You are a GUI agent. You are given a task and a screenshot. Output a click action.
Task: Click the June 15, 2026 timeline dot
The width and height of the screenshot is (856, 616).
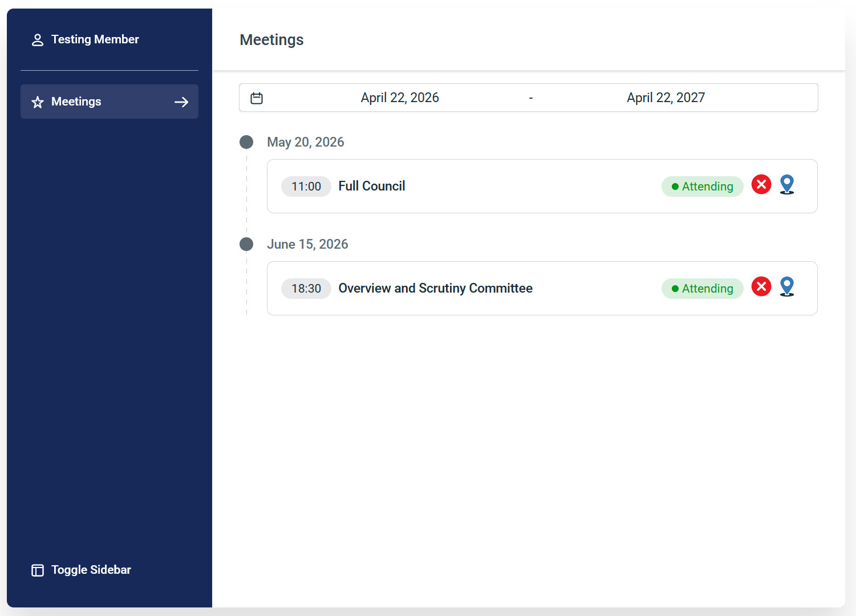pyautogui.click(x=246, y=244)
